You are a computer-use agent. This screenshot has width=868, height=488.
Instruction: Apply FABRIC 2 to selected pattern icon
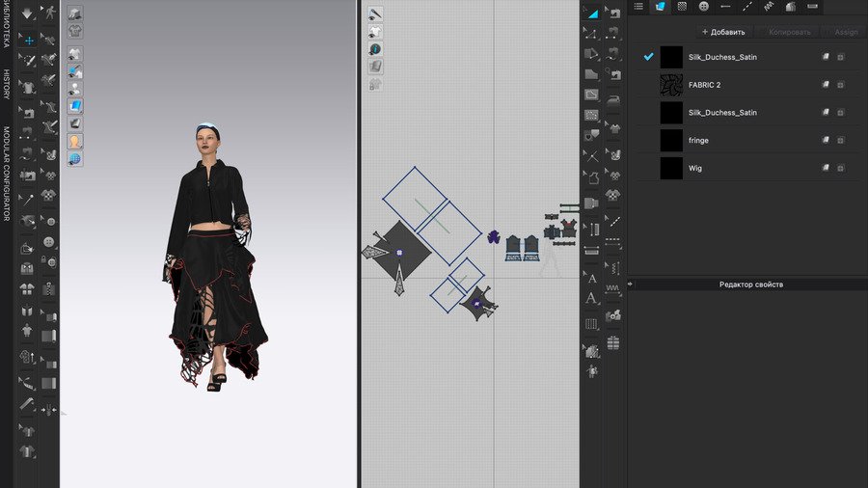(x=826, y=84)
